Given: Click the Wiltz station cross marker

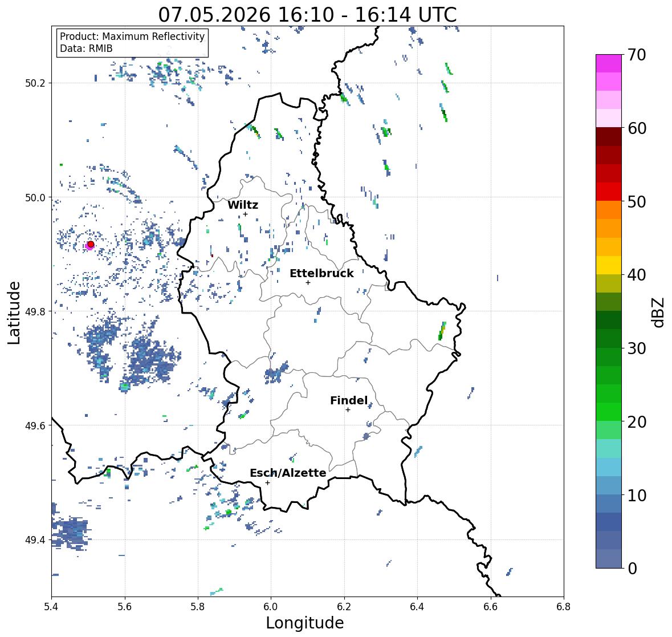Looking at the screenshot, I should tap(245, 214).
